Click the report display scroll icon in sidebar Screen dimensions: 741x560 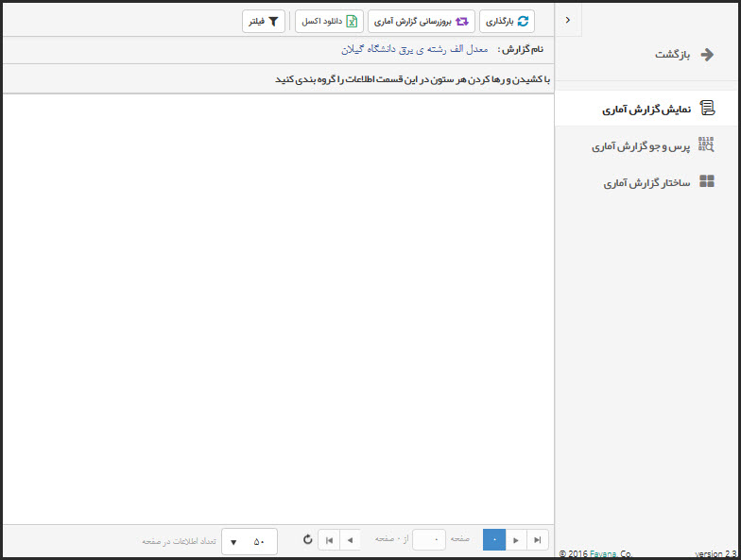[x=706, y=109]
